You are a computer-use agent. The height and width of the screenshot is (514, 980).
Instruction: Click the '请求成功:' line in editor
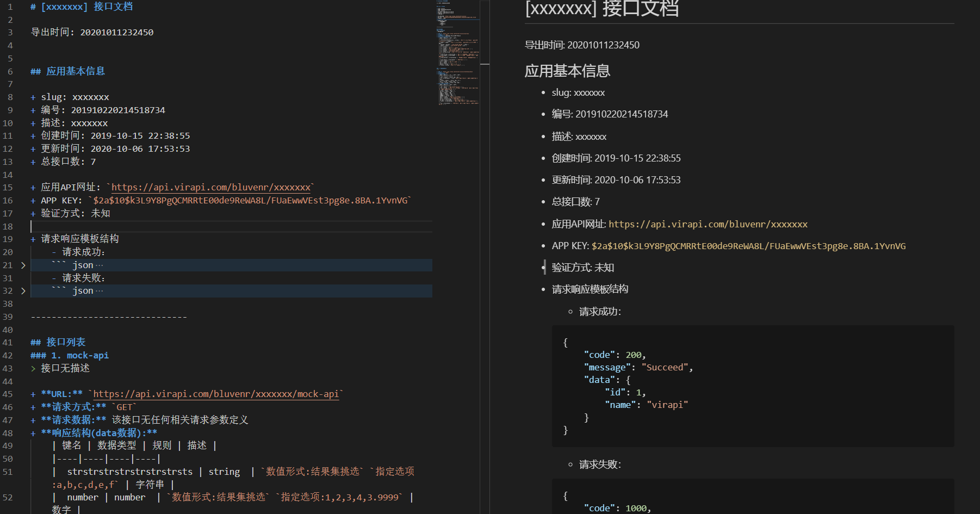(79, 252)
